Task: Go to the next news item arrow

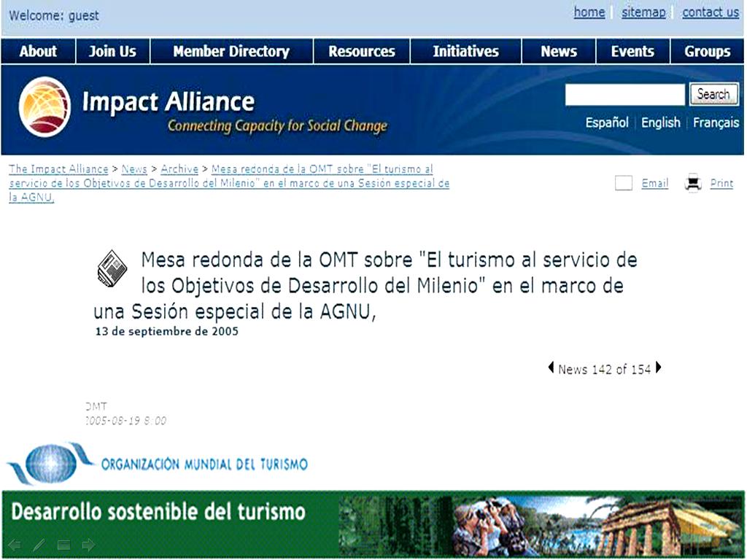Action: (x=659, y=369)
